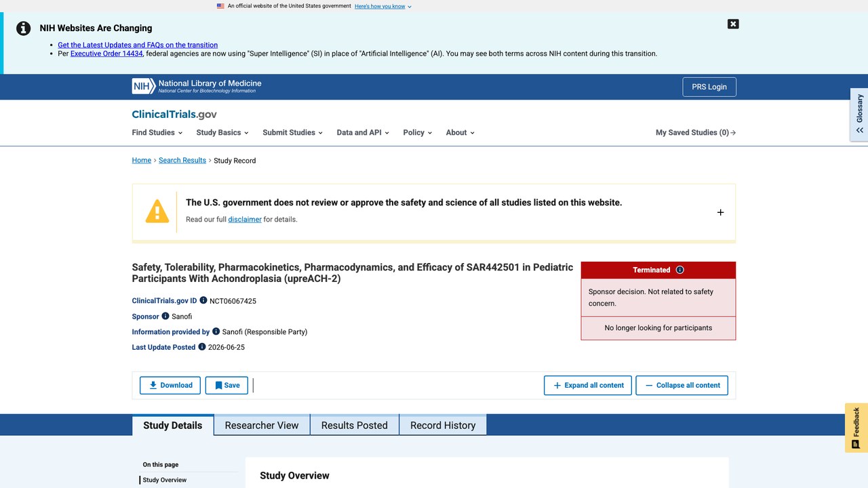
Task: Open the Data and API dropdown menu
Action: [363, 132]
